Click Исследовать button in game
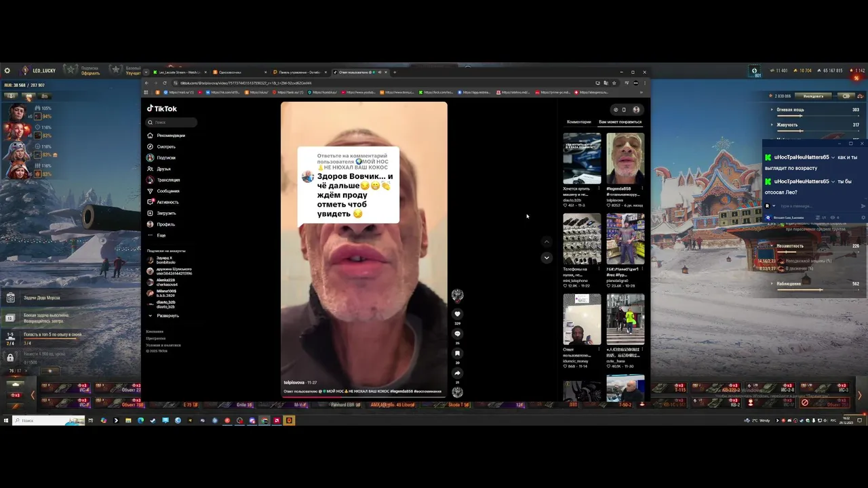Screen dimensions: 868x488 [x=813, y=96]
